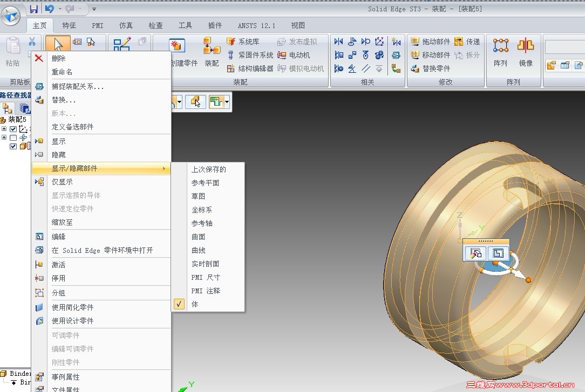Choose 定义备选部件 menu entry
The width and height of the screenshot is (585, 392).
(x=101, y=127)
